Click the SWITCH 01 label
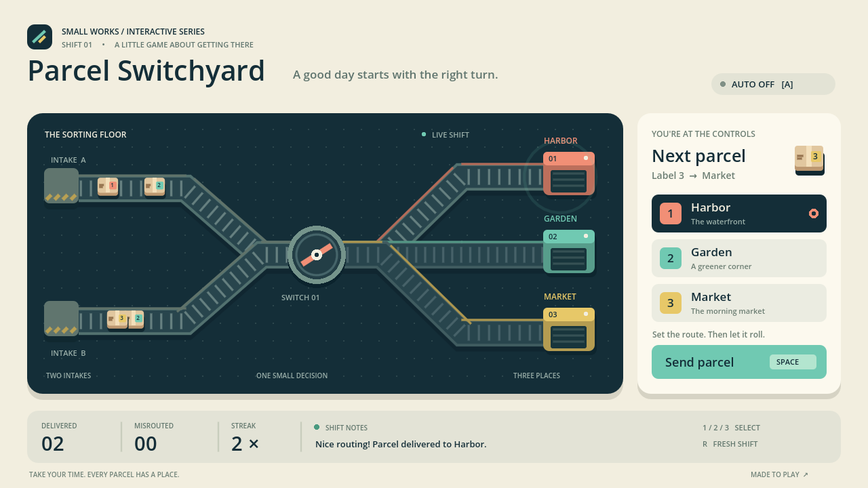 coord(300,298)
